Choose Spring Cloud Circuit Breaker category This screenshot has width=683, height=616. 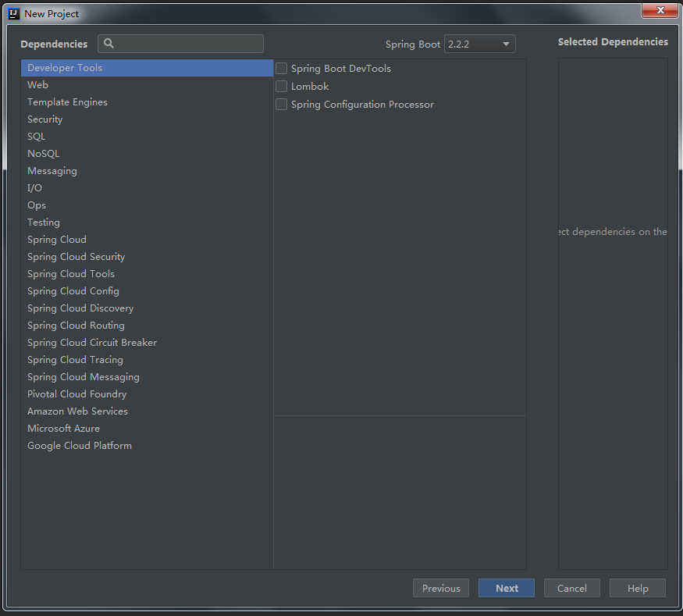point(148,343)
